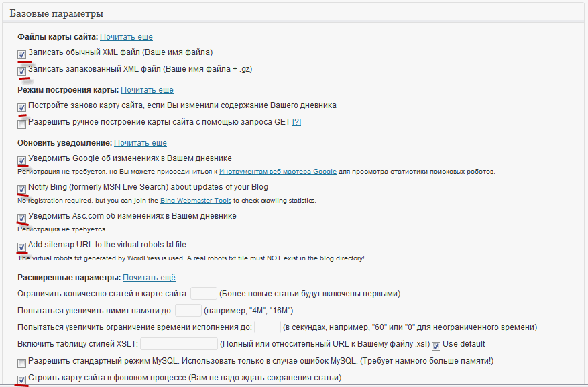Screen dimensions: 588x387
Task: Open the read-more link beside Расширенные параметры
Action: pos(149,277)
